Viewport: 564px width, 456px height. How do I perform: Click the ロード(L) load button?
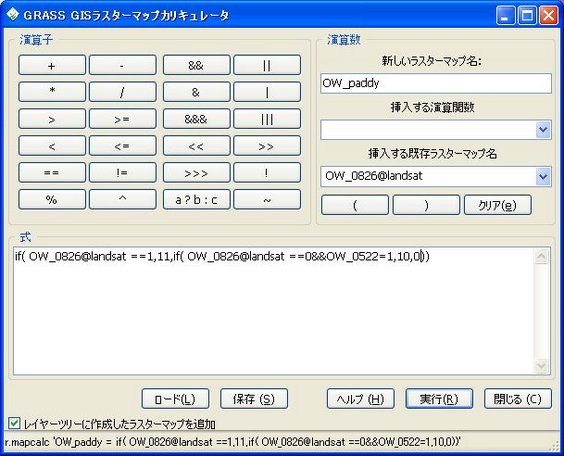(175, 399)
